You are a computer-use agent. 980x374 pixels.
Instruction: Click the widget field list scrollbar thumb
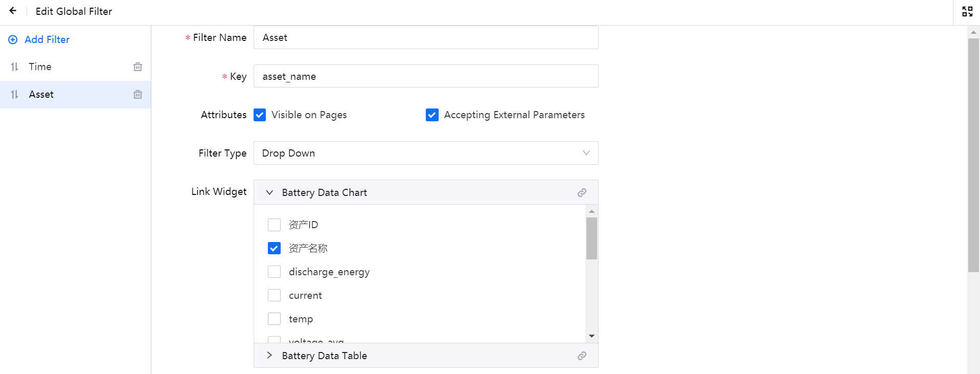(591, 238)
